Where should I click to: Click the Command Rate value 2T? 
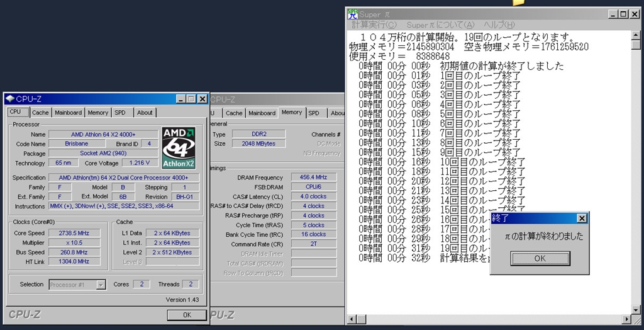point(314,244)
